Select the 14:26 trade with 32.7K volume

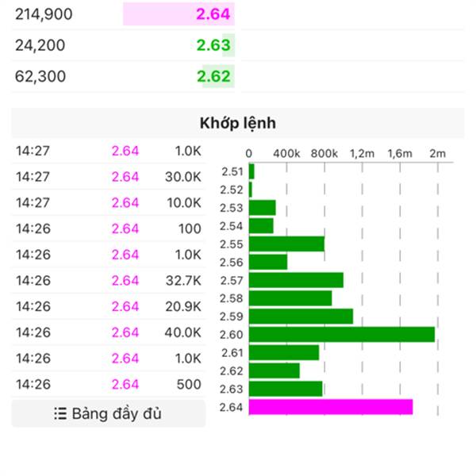pos(109,281)
